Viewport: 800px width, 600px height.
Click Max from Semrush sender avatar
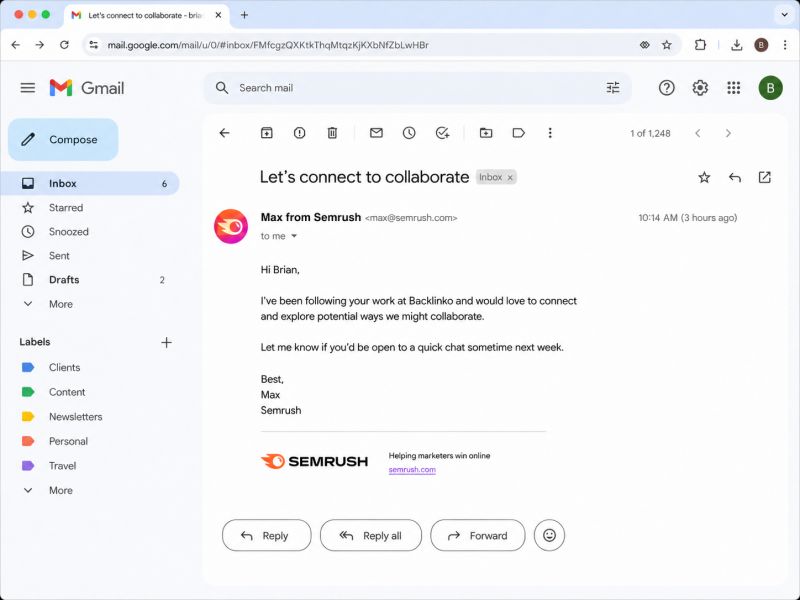pos(231,226)
